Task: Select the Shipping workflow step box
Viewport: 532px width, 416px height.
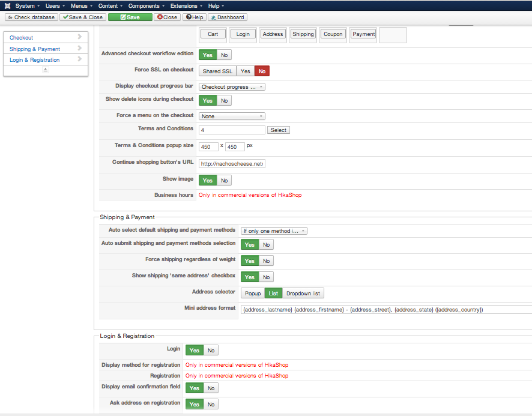Action: click(x=303, y=34)
